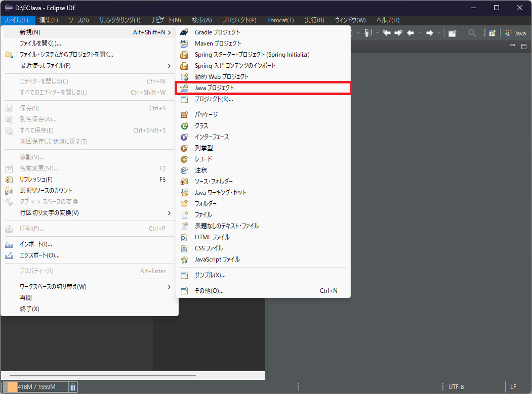The height and width of the screenshot is (394, 532).
Task: Create a new 列挙型
Action: click(263, 148)
